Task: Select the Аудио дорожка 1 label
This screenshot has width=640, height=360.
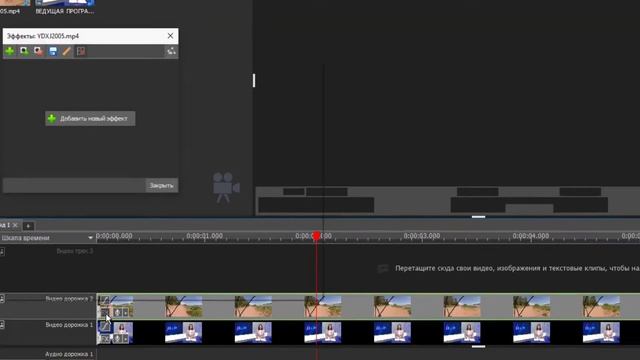Action: pos(69,354)
